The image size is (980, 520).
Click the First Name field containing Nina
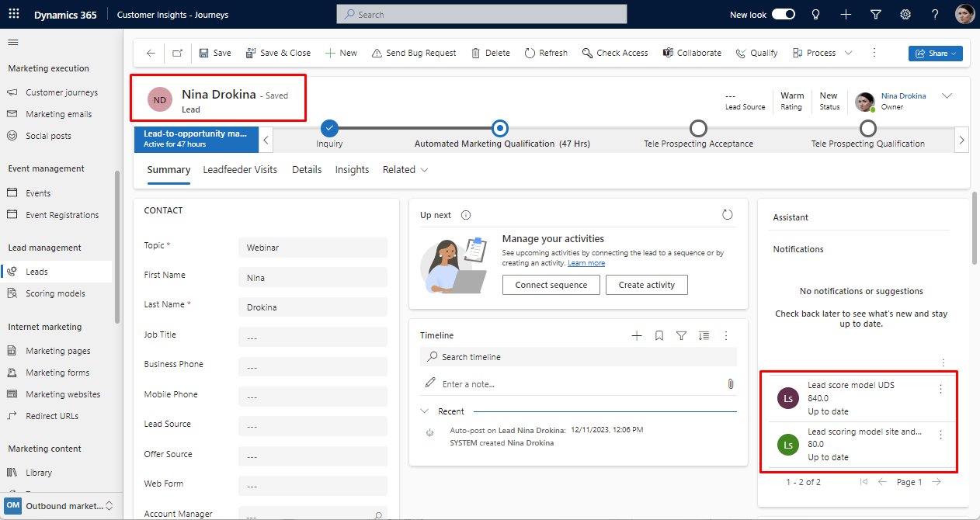pyautogui.click(x=312, y=278)
